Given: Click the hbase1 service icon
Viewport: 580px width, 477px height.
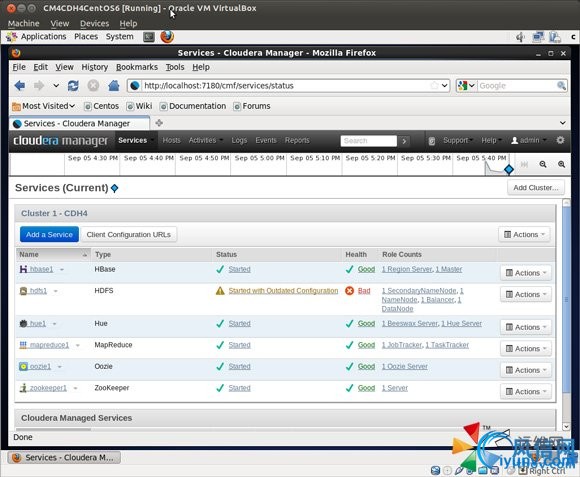Looking at the screenshot, I should 23,269.
